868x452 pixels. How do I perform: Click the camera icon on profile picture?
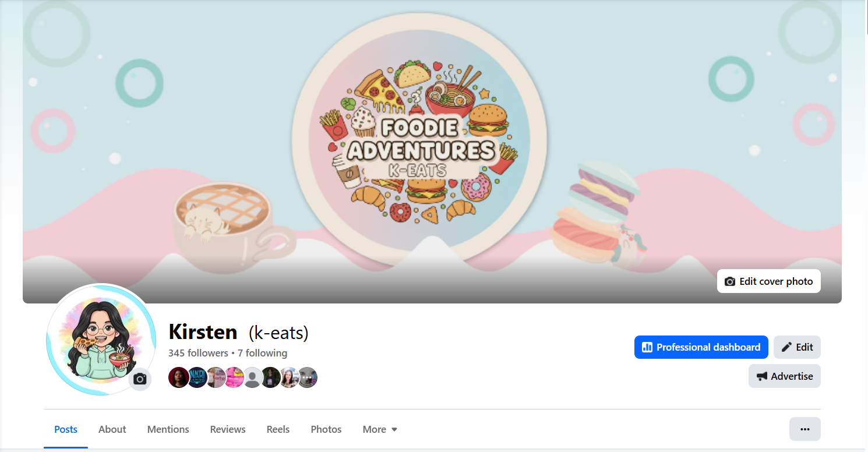click(x=140, y=379)
